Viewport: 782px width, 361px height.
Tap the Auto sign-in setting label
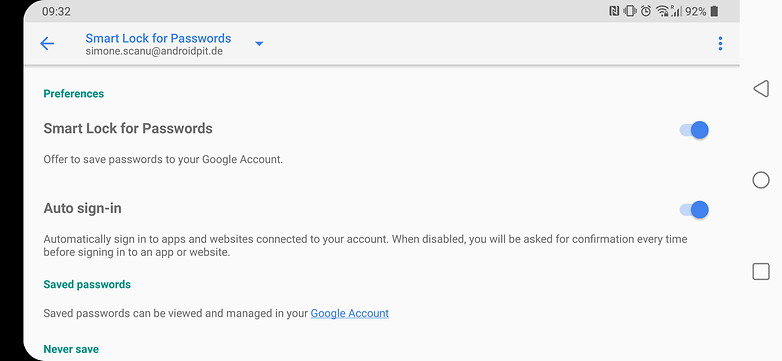(x=82, y=208)
